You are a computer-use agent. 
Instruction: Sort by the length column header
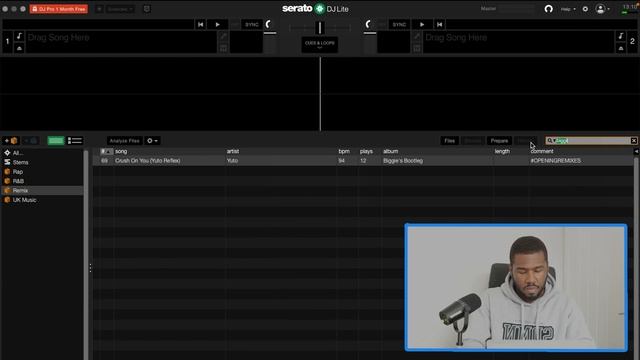click(502, 151)
